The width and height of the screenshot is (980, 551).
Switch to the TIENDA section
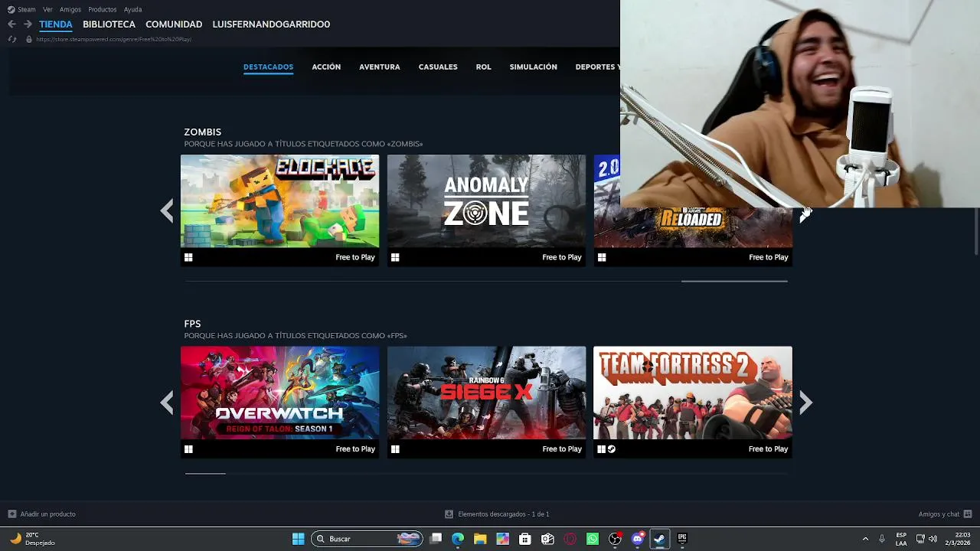(56, 24)
